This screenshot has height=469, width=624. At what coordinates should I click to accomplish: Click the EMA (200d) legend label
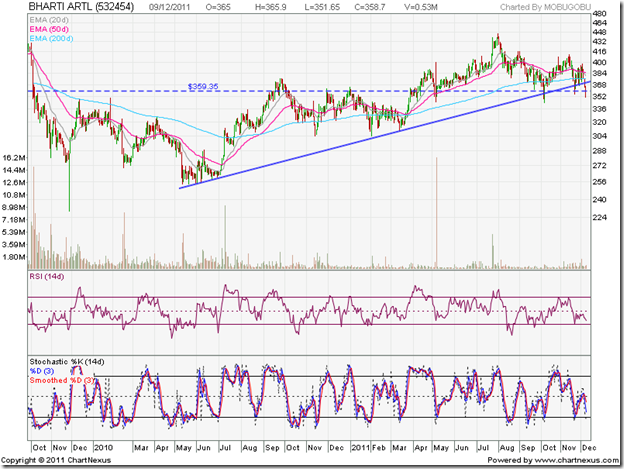(51, 39)
